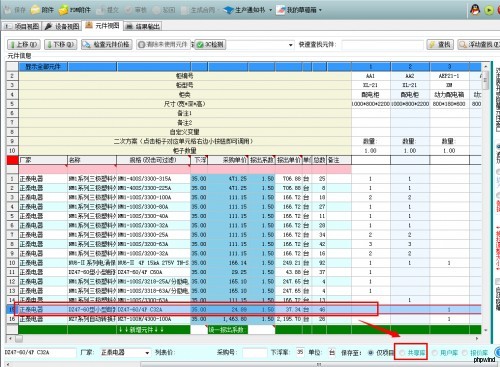Click the 1,463.80 purchase price in row 16
The width and height of the screenshot is (500, 367).
pyautogui.click(x=228, y=319)
